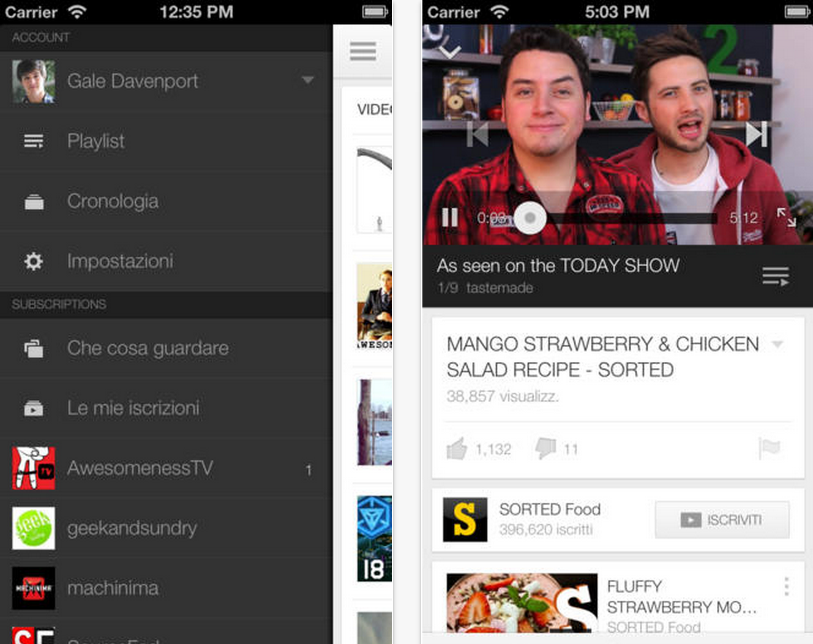Open the Fluffy Strawberry Mousse thumbnail

(x=522, y=602)
